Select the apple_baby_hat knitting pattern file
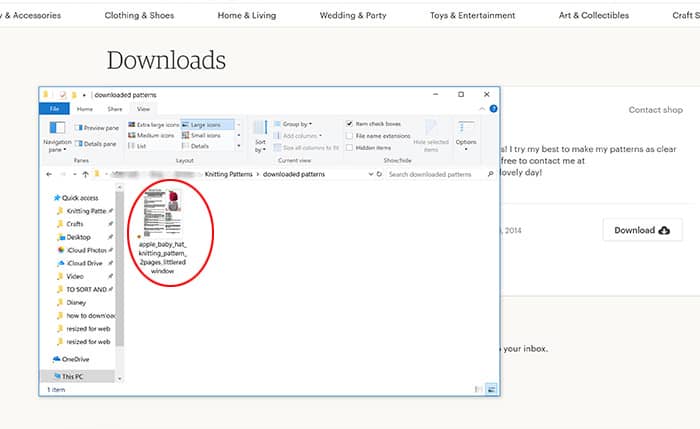The width and height of the screenshot is (700, 429). [162, 231]
